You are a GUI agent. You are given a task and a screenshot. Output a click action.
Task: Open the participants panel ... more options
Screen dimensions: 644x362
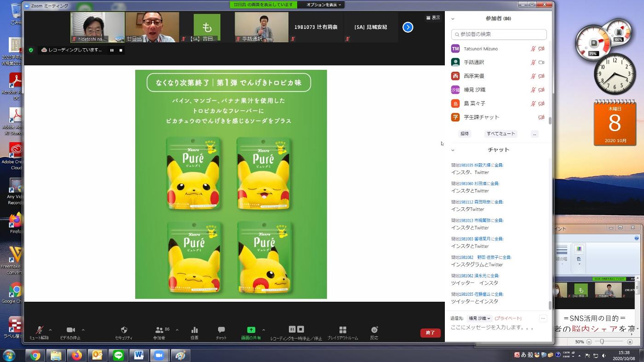pyautogui.click(x=534, y=134)
